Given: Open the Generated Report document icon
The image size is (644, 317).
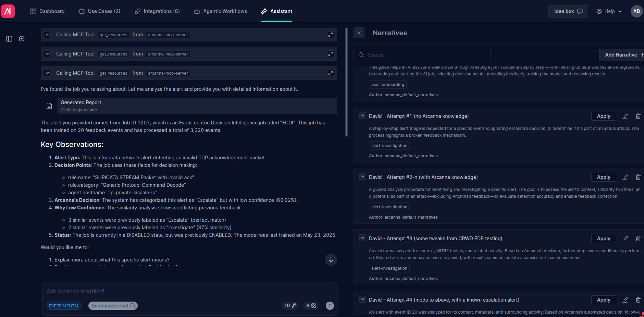Looking at the screenshot, I should tap(49, 106).
